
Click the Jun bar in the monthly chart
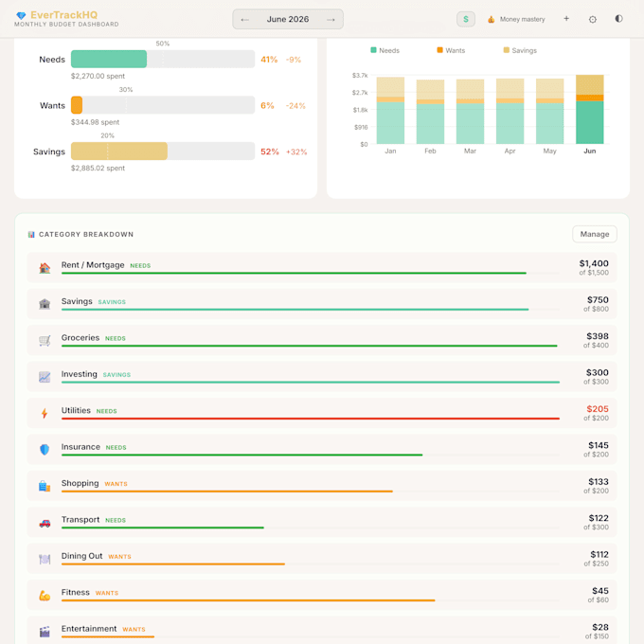[589, 109]
